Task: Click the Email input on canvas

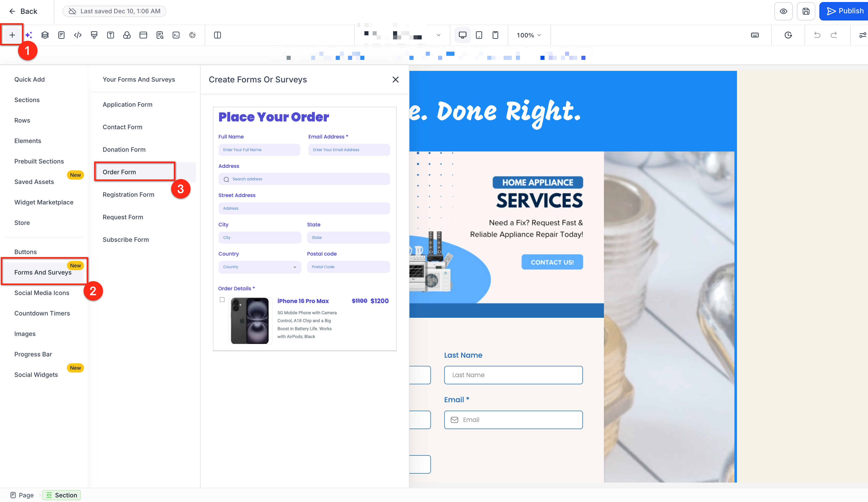Action: [x=513, y=420]
